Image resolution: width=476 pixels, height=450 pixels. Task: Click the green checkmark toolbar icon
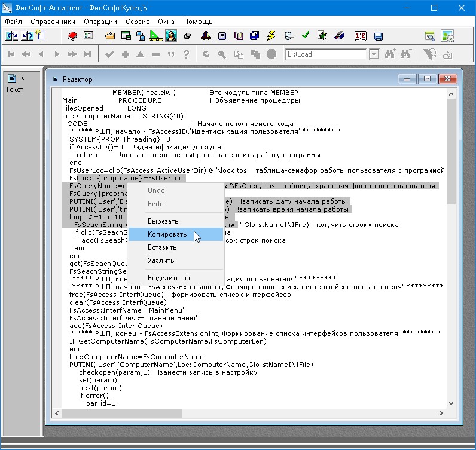click(x=306, y=36)
